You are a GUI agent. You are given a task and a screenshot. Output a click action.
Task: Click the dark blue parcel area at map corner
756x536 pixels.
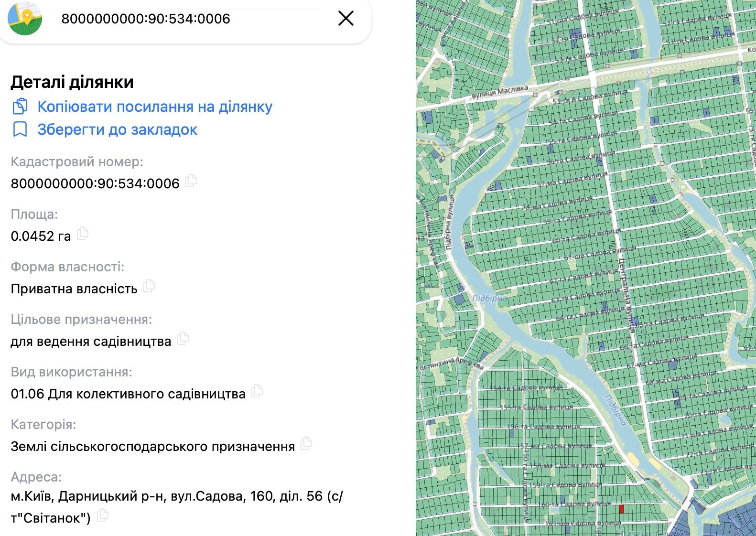tap(726, 523)
